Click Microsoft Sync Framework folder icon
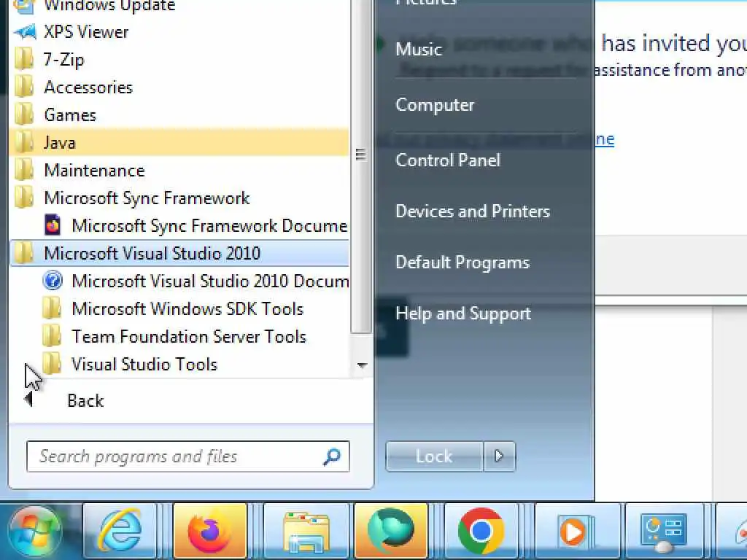The width and height of the screenshot is (747, 560). pyautogui.click(x=24, y=198)
